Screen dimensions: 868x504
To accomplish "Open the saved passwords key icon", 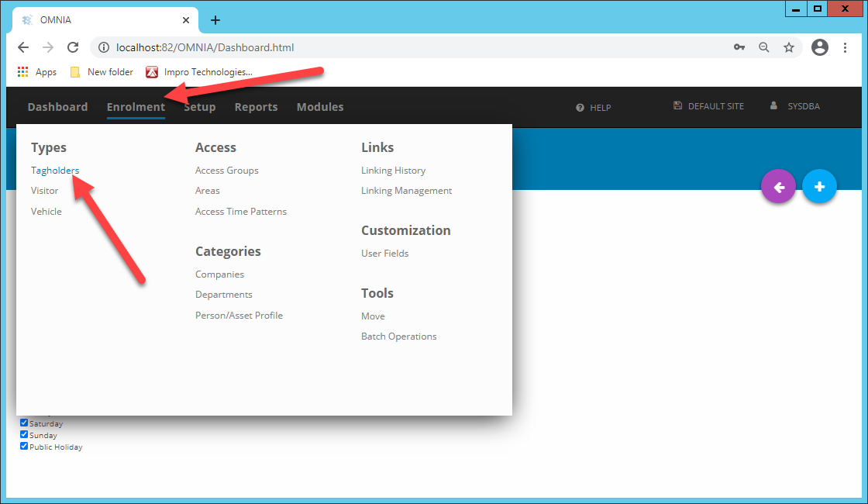I will click(x=739, y=47).
